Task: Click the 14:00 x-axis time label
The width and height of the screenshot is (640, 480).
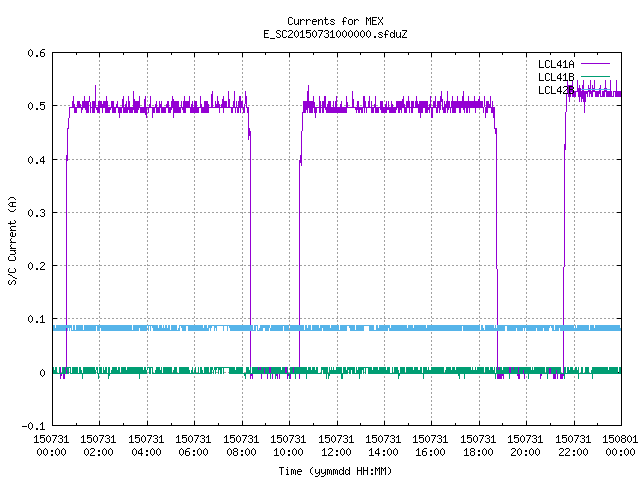Action: 383,452
